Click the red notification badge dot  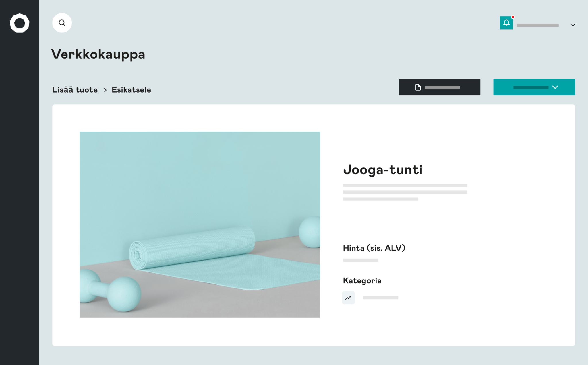pos(513,17)
